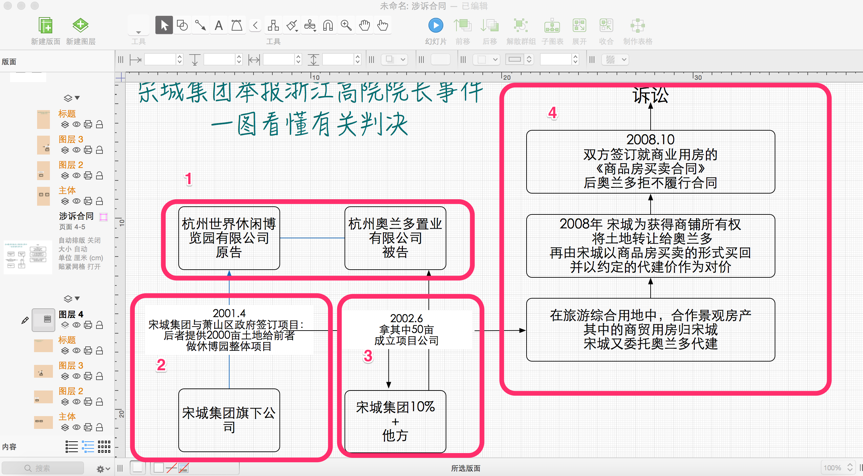This screenshot has height=476, width=863.
Task: Select the line connector tool
Action: pyautogui.click(x=200, y=25)
